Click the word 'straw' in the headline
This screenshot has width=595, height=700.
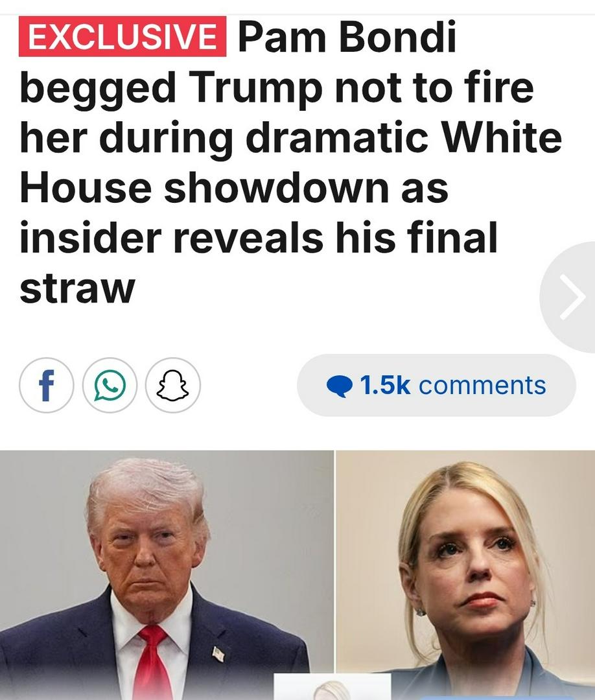[77, 288]
